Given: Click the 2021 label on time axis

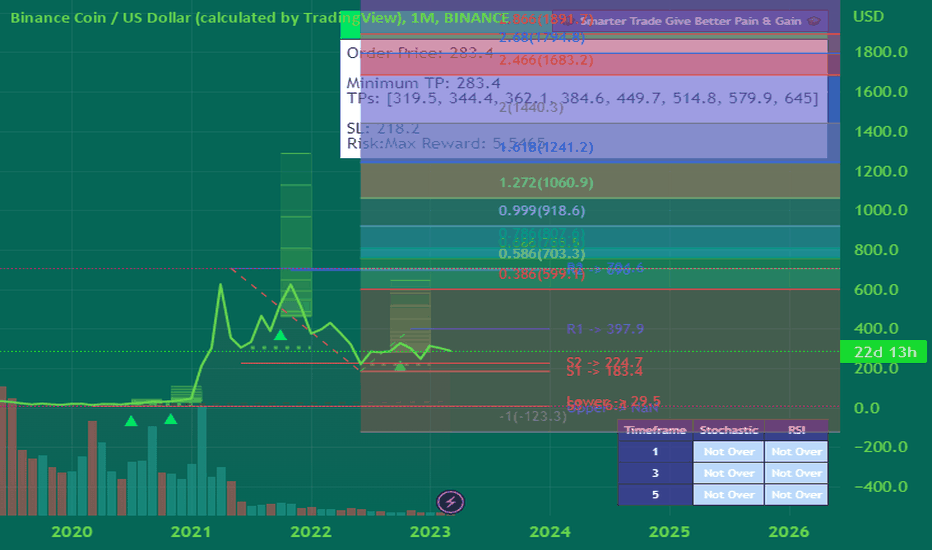Looking at the screenshot, I should [x=191, y=532].
